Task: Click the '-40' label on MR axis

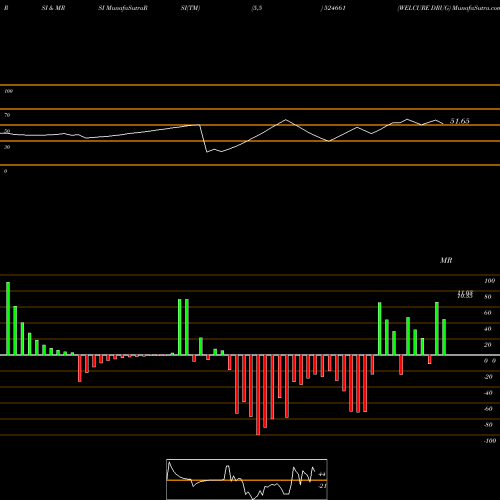Action: [488, 393]
